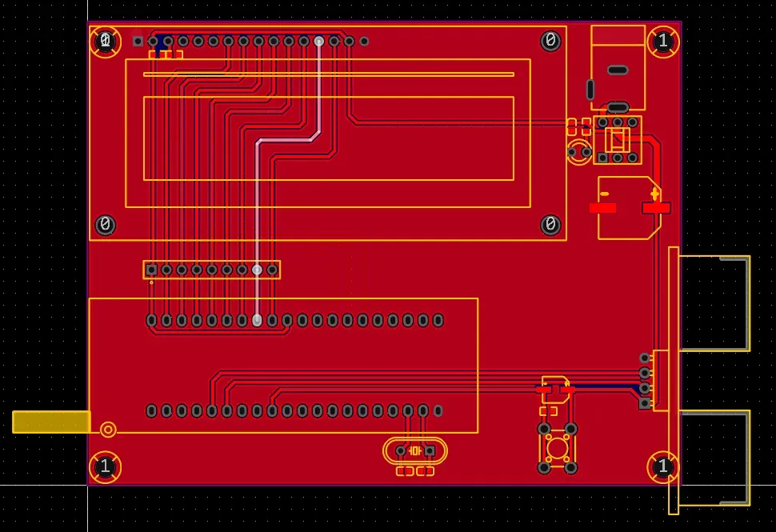Screen dimensions: 776x532
Task: Select the rightmost pad of the LCD header row
Action: click(x=364, y=41)
